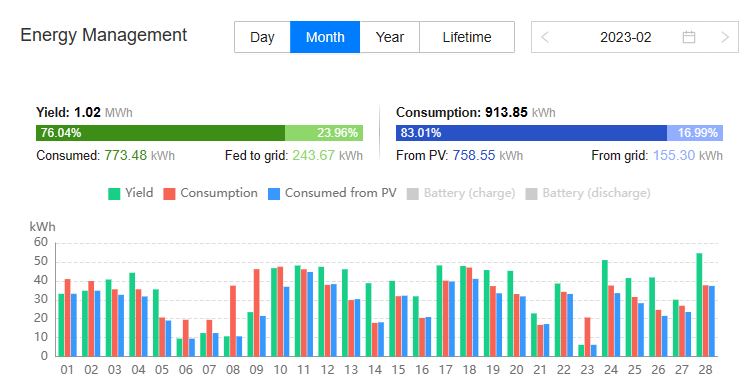751x377 pixels.
Task: Switch to the Year view
Action: pyautogui.click(x=390, y=37)
